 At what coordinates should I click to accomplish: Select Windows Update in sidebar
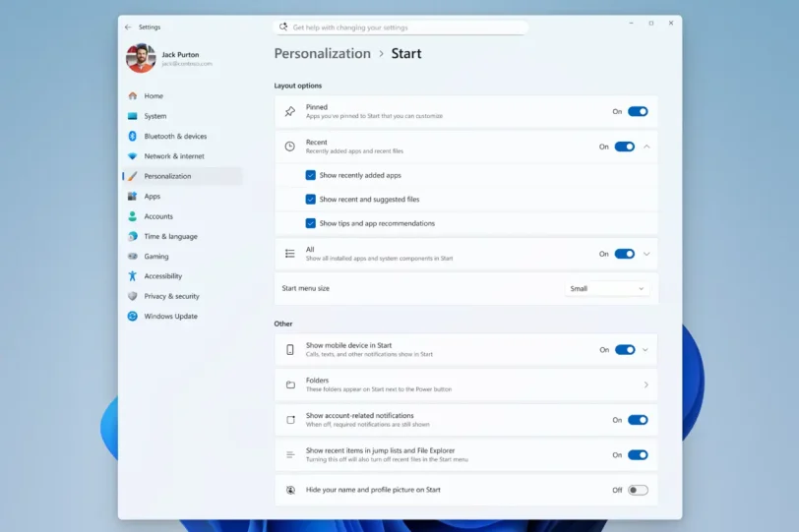tap(182, 316)
